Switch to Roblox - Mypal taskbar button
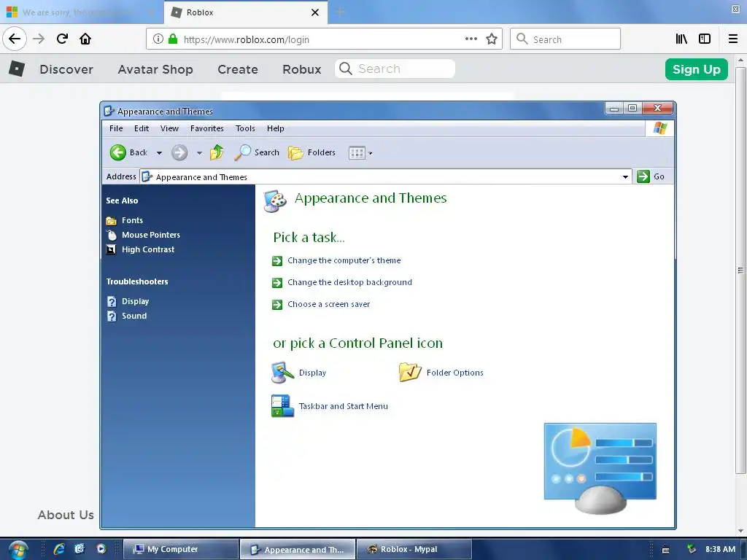Screen dimensions: 747x560 (x=414, y=549)
